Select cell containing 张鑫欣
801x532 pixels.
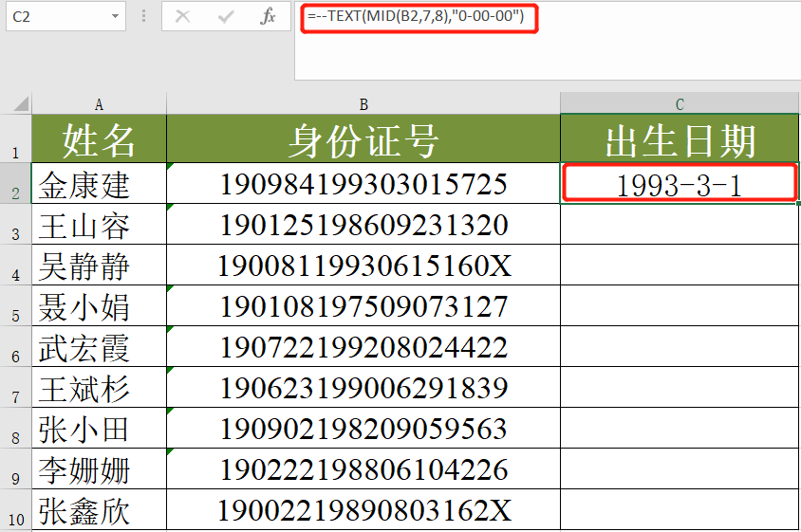[99, 510]
